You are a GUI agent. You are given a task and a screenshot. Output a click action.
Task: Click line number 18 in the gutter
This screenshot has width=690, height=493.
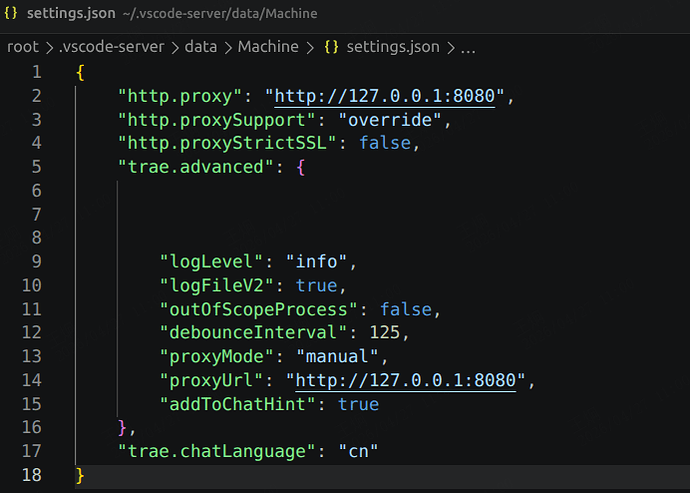(32, 475)
